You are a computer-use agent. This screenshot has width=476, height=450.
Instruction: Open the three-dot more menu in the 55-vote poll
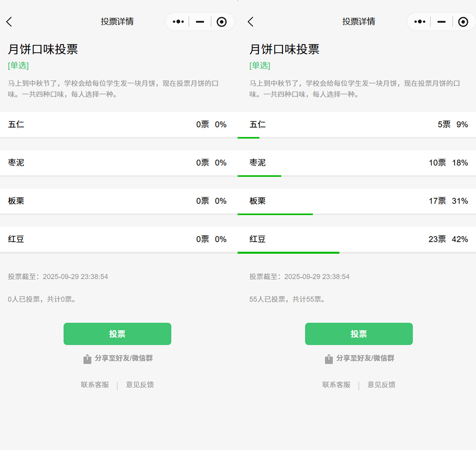420,22
